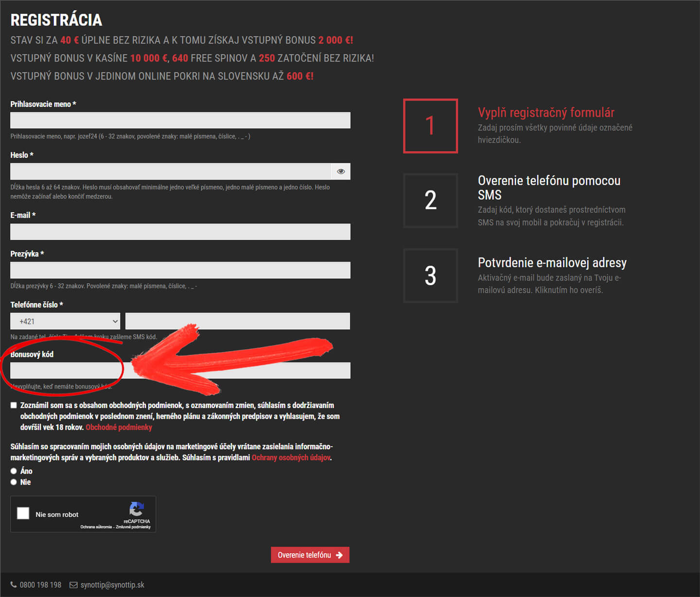Open the +421 country code dropdown
This screenshot has width=700, height=597.
point(65,321)
